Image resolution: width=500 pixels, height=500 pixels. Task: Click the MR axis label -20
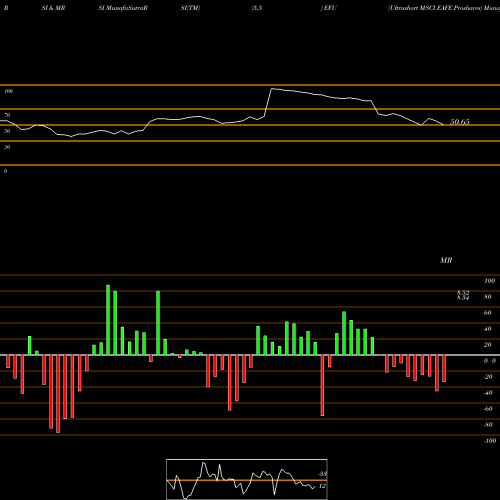click(x=488, y=377)
